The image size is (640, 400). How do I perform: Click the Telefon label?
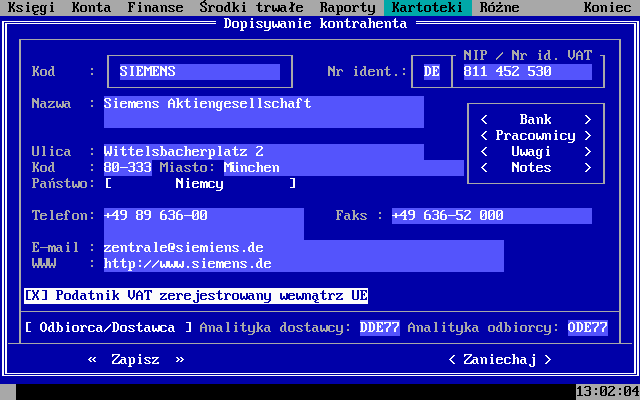[x=60, y=216]
